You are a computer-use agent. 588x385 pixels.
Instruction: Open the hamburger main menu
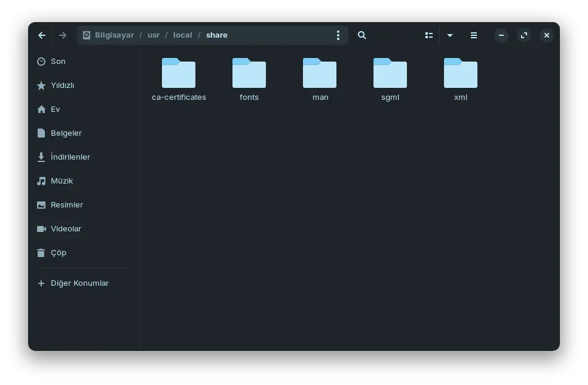(474, 35)
